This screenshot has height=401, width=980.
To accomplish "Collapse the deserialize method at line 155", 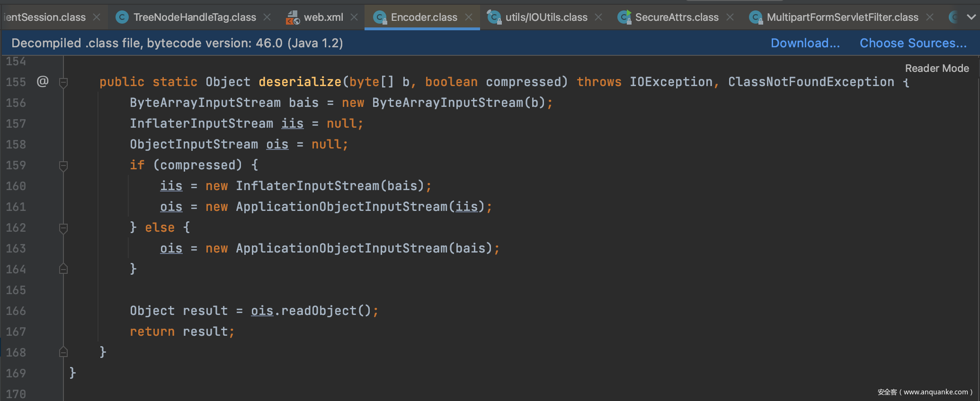I will [63, 82].
